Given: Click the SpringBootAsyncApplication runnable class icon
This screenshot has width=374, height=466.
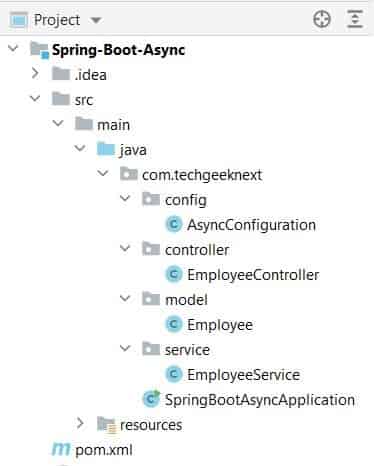Looking at the screenshot, I should [151, 399].
